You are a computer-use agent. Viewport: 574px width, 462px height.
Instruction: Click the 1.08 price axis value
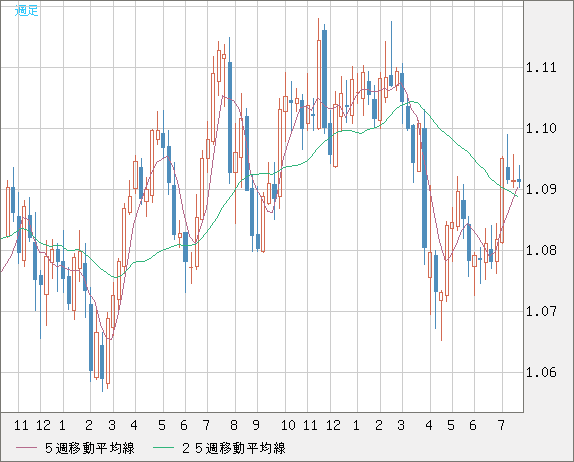click(541, 250)
